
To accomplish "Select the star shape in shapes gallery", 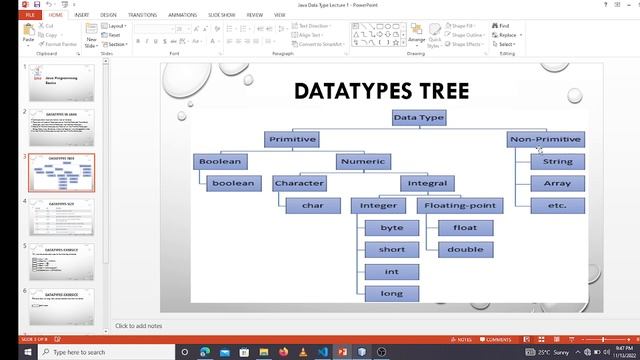I will (x=396, y=42).
